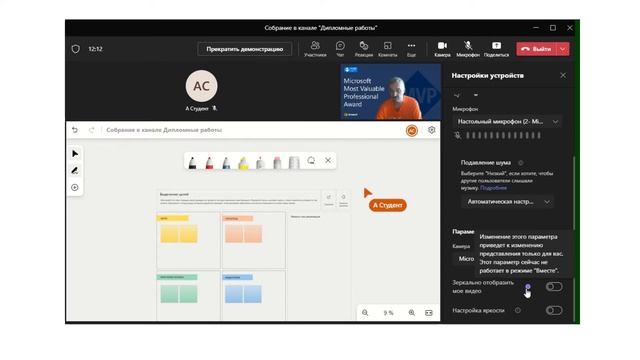
Task: Toggle the Настройка яркости switch
Action: click(x=554, y=310)
